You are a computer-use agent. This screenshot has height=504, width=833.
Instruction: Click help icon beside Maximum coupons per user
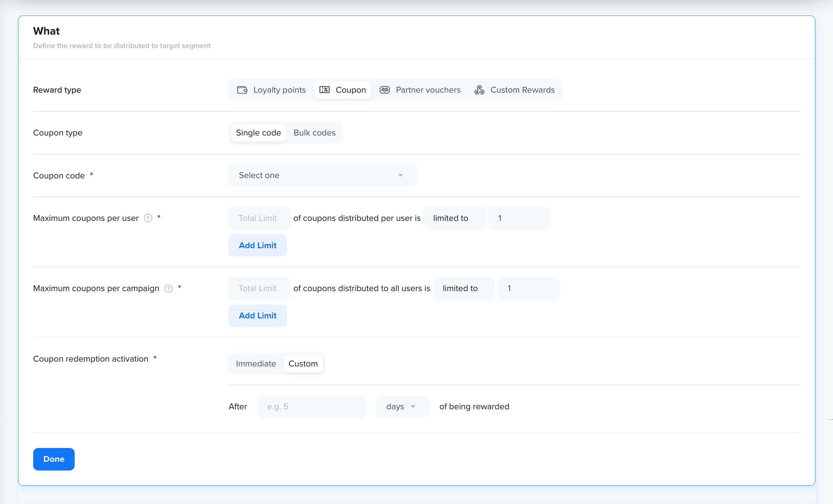click(x=148, y=218)
